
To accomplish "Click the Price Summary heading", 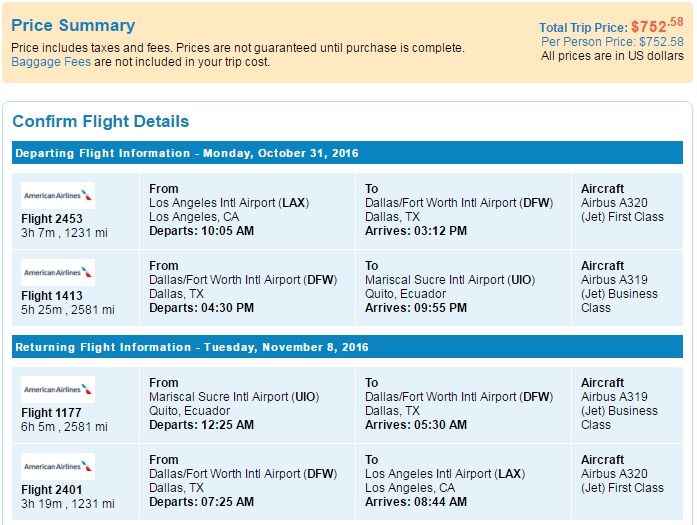I will click(x=73, y=25).
